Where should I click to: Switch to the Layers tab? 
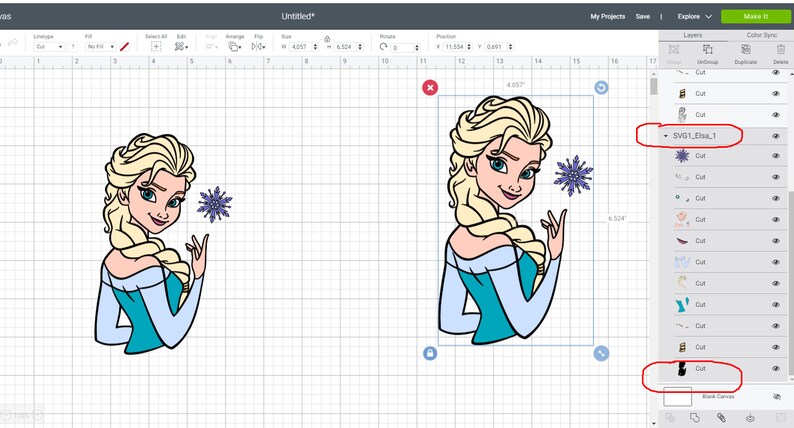(692, 35)
